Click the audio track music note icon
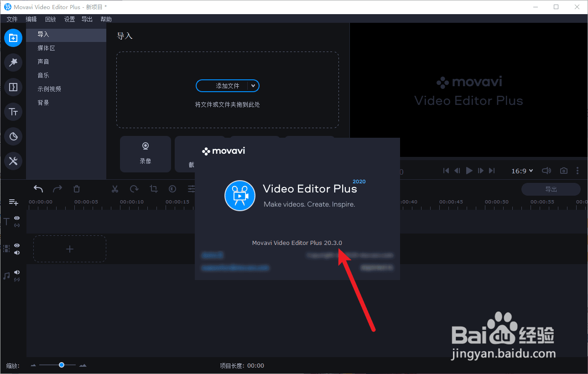Image resolution: width=588 pixels, height=374 pixels. [6, 276]
